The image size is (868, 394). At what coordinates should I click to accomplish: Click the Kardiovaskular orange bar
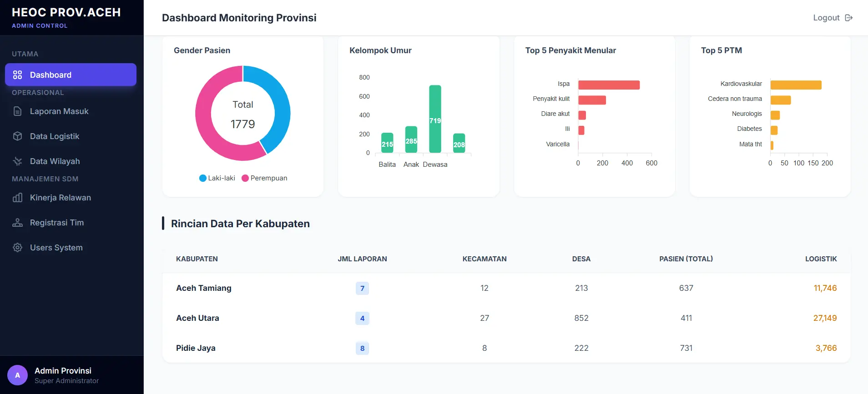click(796, 85)
